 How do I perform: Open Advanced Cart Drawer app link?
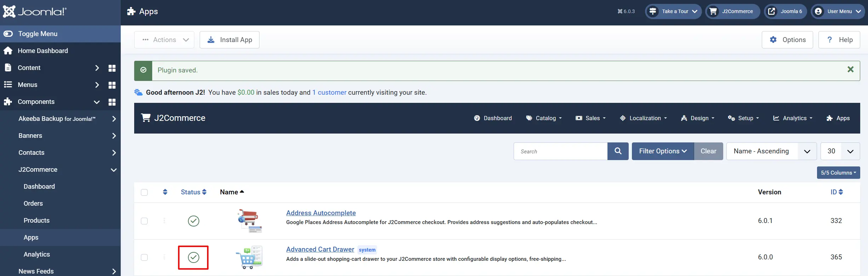pyautogui.click(x=320, y=249)
